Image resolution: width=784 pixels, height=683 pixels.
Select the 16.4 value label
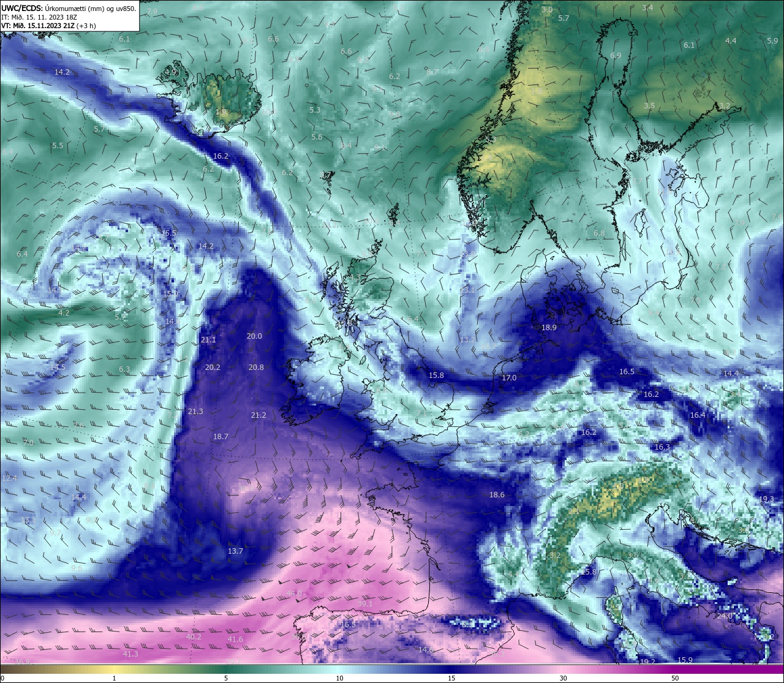[x=698, y=415]
